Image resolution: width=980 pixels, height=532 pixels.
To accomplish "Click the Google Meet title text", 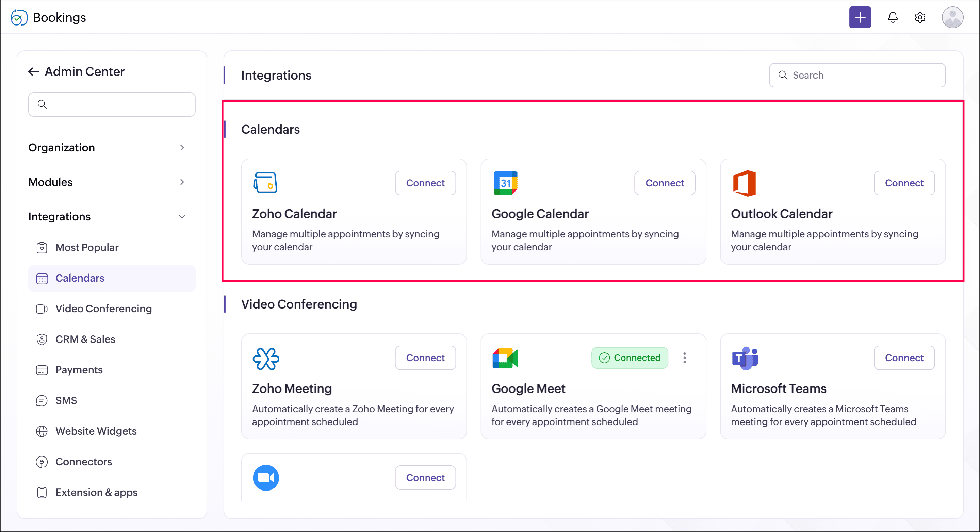I will [528, 389].
